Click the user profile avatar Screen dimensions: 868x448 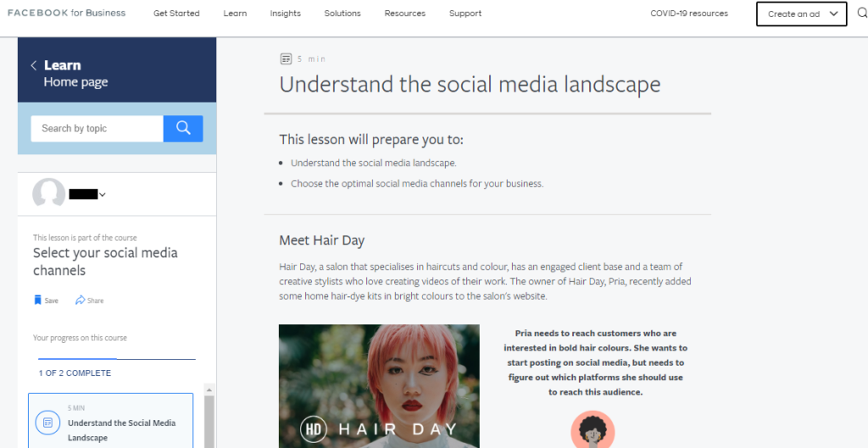tap(48, 193)
